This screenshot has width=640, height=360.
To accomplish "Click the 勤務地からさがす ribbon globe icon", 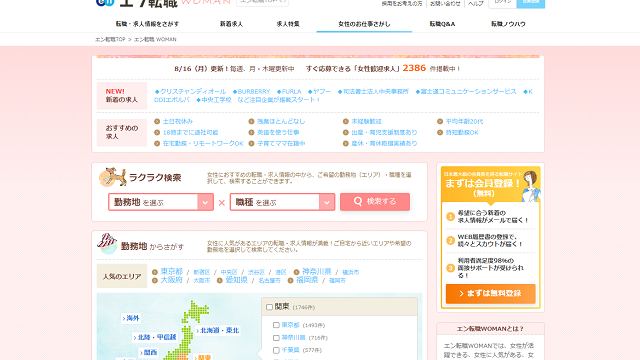I will (x=107, y=244).
